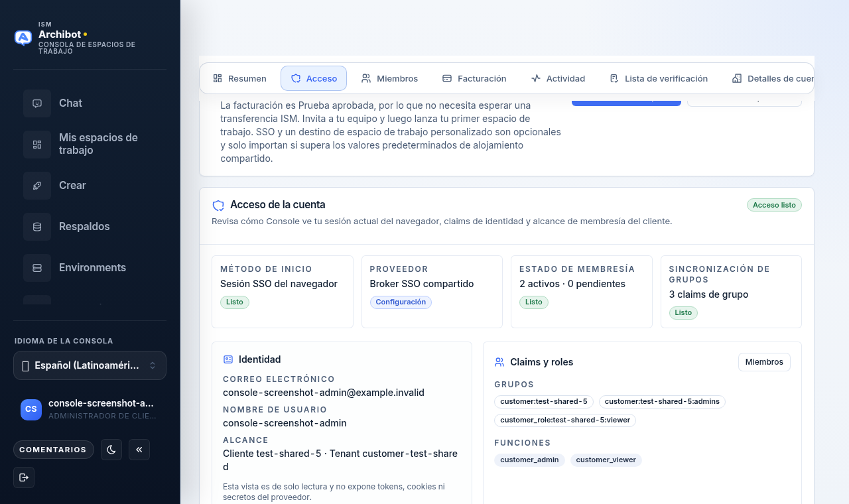Click the customer:test-shared-5:admins chip
849x504 pixels.
[662, 401]
